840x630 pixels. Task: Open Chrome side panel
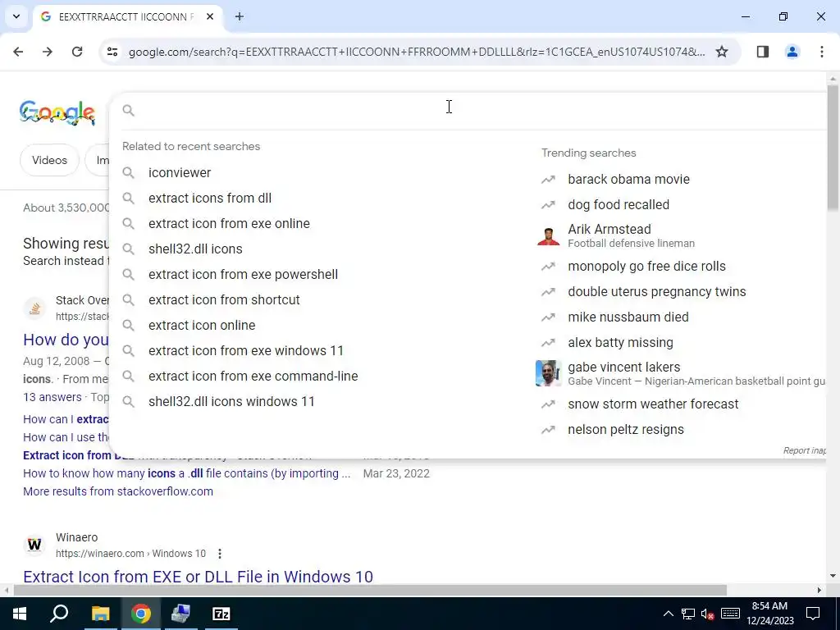click(763, 52)
